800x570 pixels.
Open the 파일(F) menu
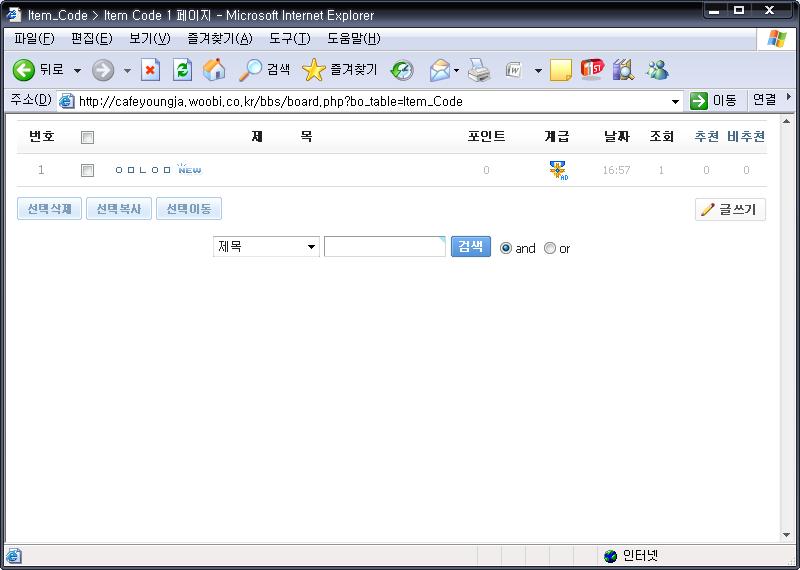[34, 39]
